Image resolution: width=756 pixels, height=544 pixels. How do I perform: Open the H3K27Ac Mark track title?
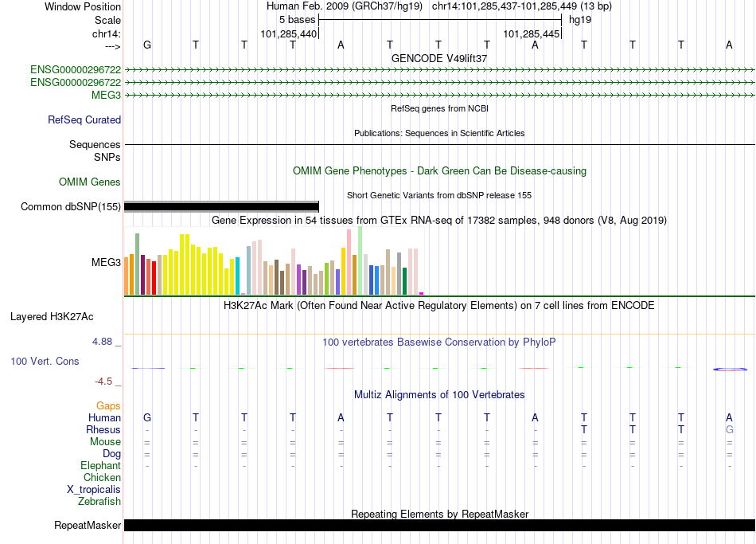tap(439, 306)
